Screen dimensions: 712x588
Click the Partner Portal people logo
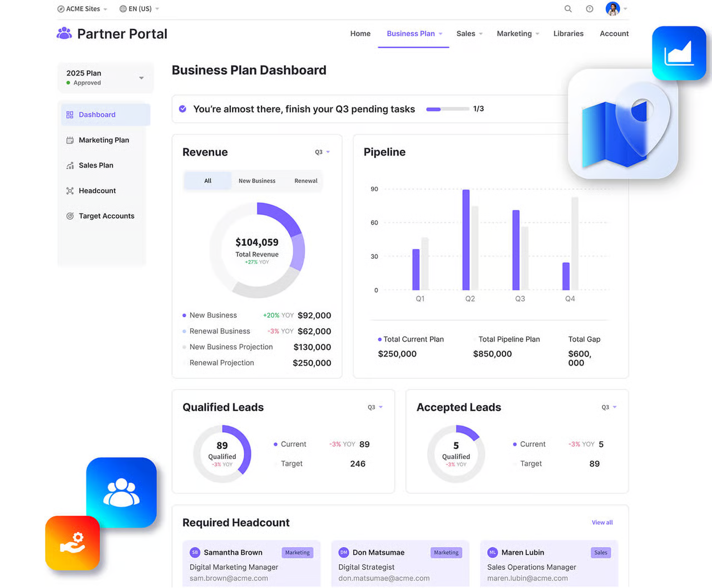tap(65, 34)
